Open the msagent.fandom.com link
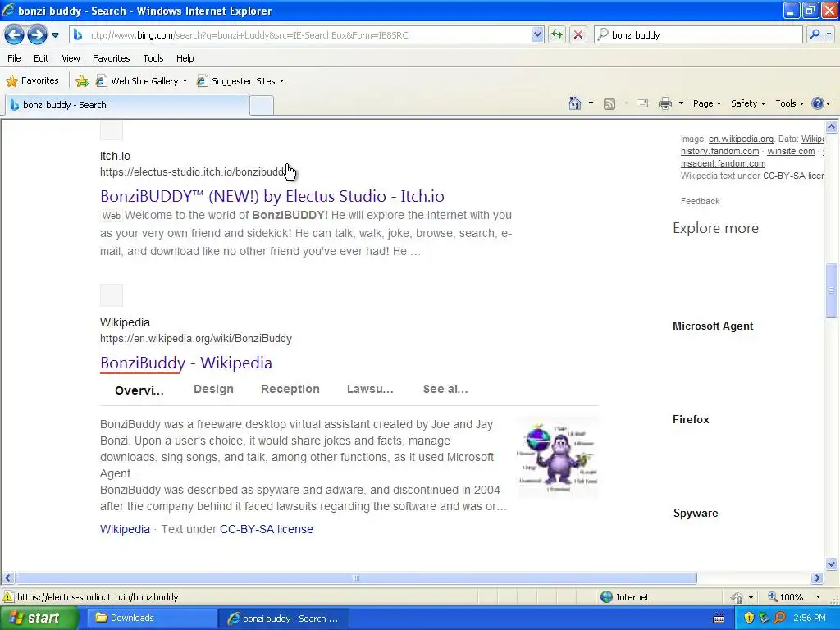840x630 pixels. coord(723,163)
